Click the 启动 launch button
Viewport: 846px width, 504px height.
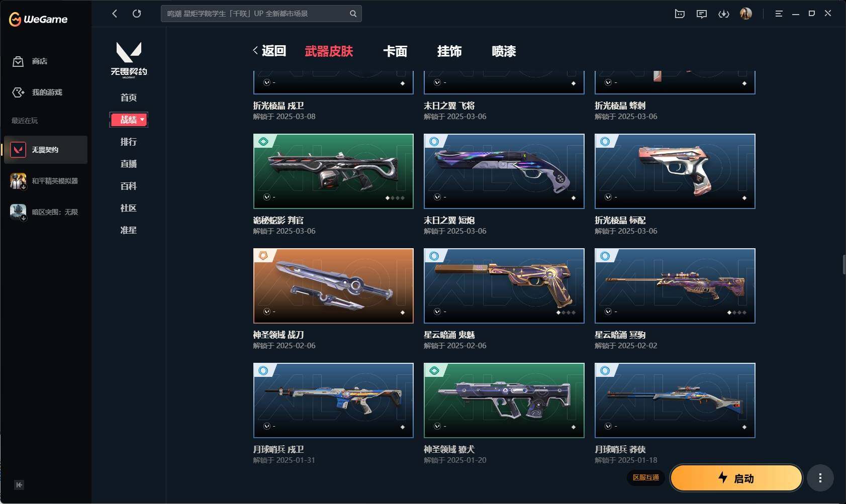(736, 478)
